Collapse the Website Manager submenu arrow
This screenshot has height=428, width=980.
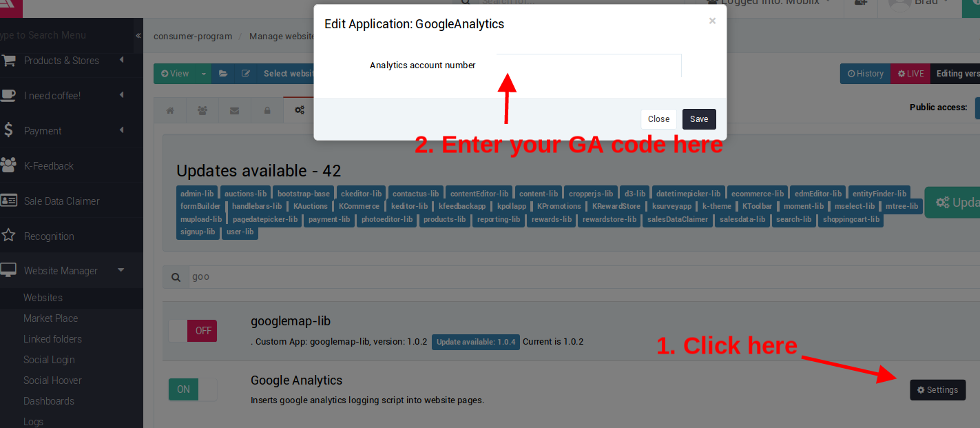click(x=121, y=270)
